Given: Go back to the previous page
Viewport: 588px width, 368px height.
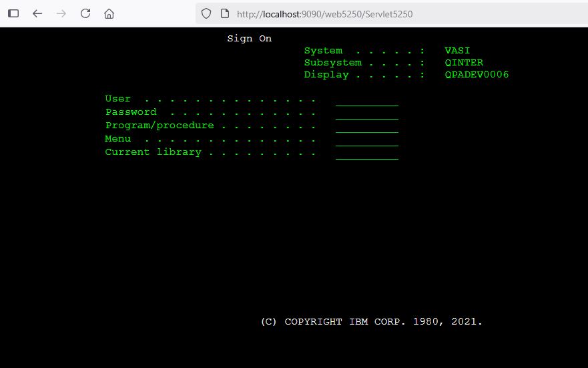Looking at the screenshot, I should [37, 13].
